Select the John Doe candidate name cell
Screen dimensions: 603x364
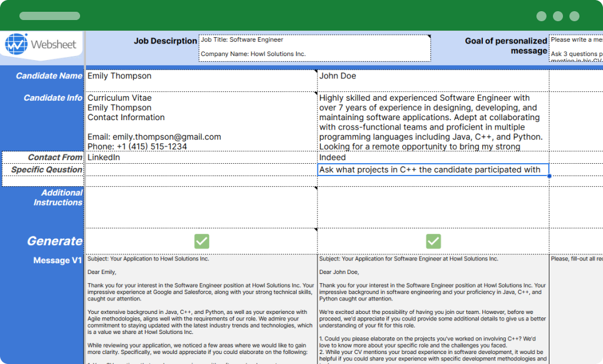[x=433, y=81]
